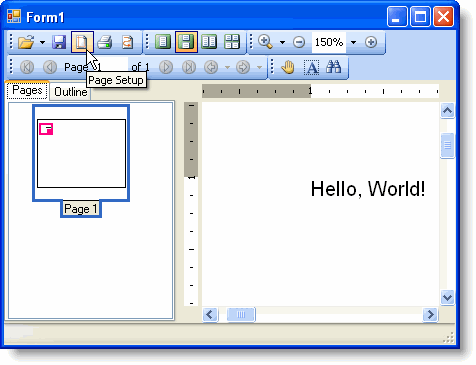Click the horizontal scrollbar right arrow
The height and width of the screenshot is (365, 476).
pyautogui.click(x=430, y=314)
